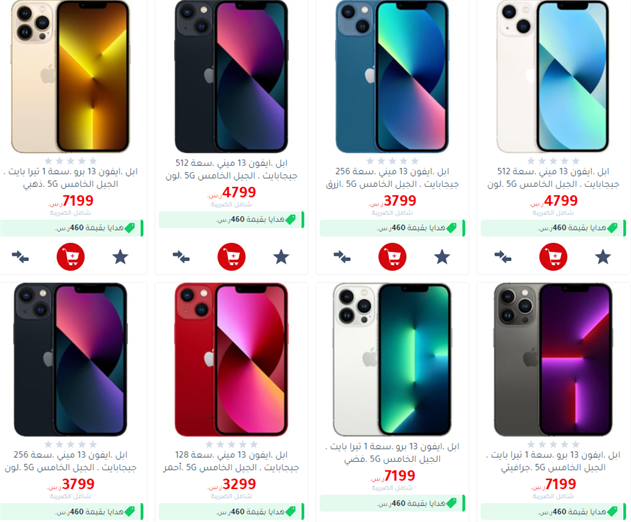Open the red iPhone 13 mini 128GB image
Image resolution: width=631 pixels, height=522 pixels.
[x=231, y=359]
